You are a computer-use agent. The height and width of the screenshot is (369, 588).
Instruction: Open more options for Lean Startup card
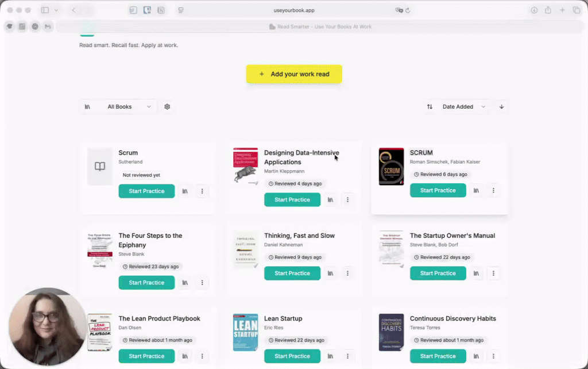(x=347, y=356)
